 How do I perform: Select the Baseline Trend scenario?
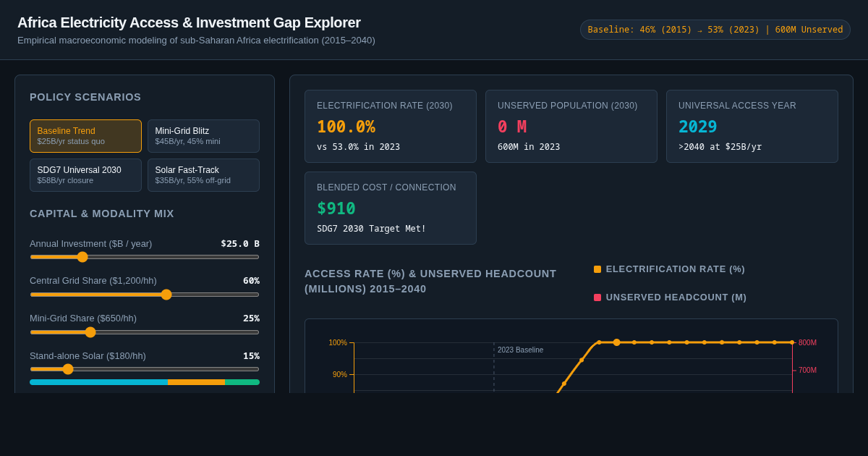coord(85,136)
